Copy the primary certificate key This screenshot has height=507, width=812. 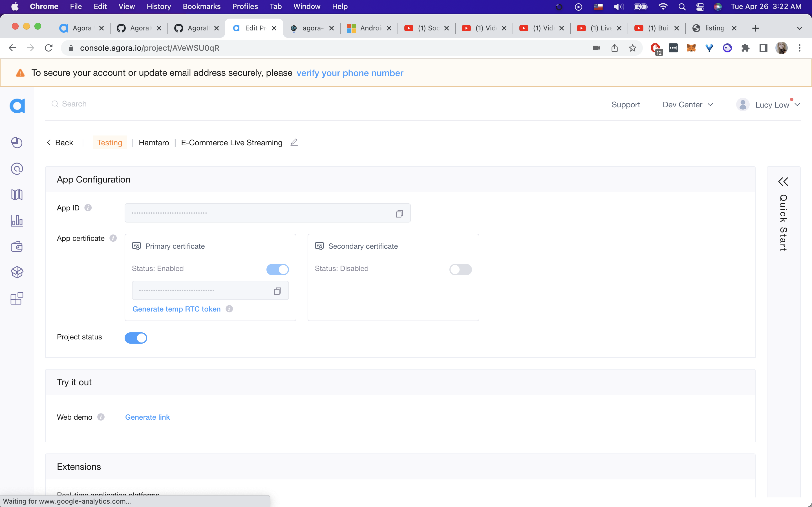point(277,291)
